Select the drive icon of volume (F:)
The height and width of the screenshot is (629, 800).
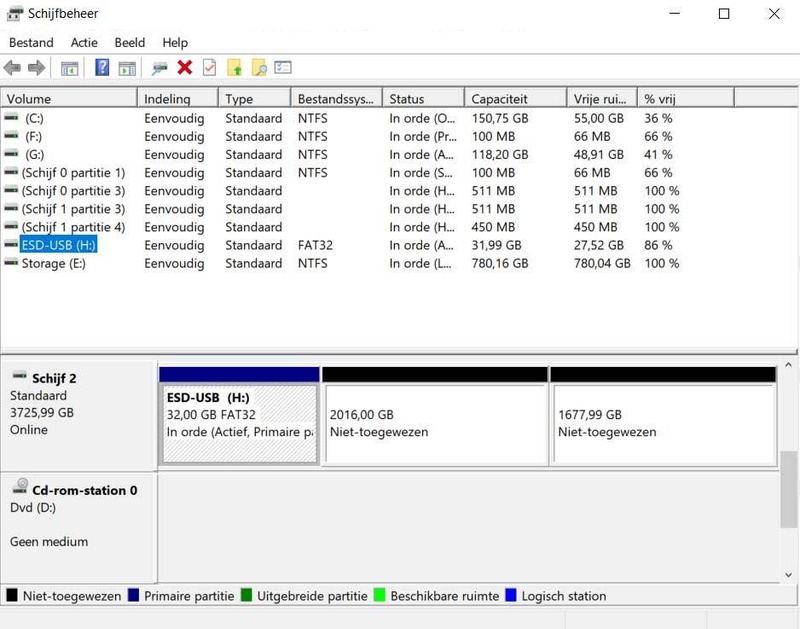pyautogui.click(x=11, y=136)
